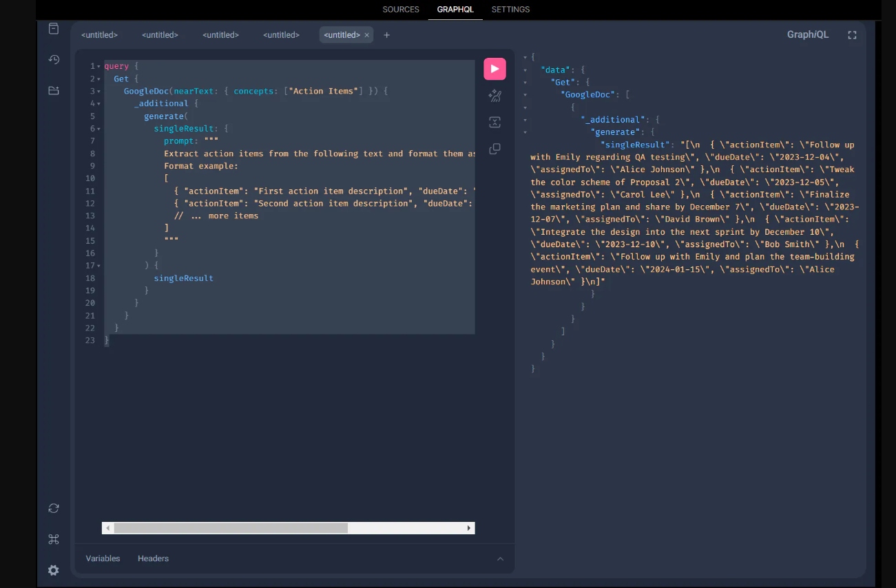Collapse the "generate" response node
The height and width of the screenshot is (588, 896).
pyautogui.click(x=525, y=132)
